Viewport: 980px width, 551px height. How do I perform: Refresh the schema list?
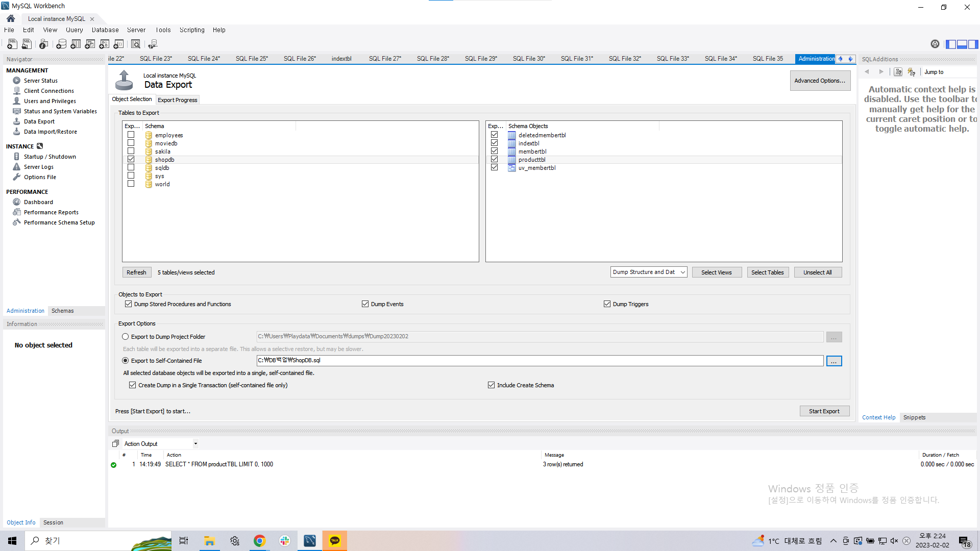(136, 272)
